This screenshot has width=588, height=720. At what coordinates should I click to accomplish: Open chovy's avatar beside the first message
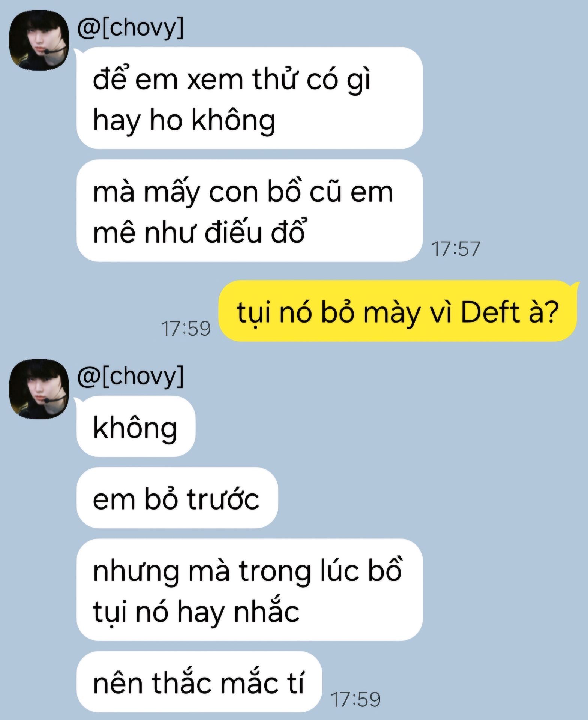coord(39,40)
